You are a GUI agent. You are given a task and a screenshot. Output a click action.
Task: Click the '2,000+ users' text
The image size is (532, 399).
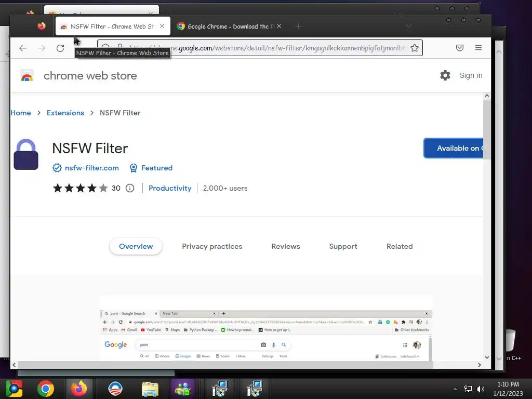tap(225, 188)
